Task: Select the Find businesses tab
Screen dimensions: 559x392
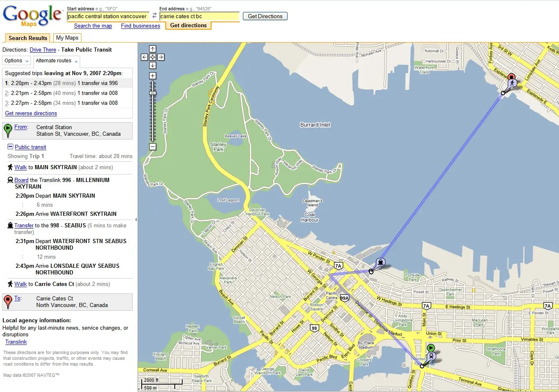Action: [140, 26]
